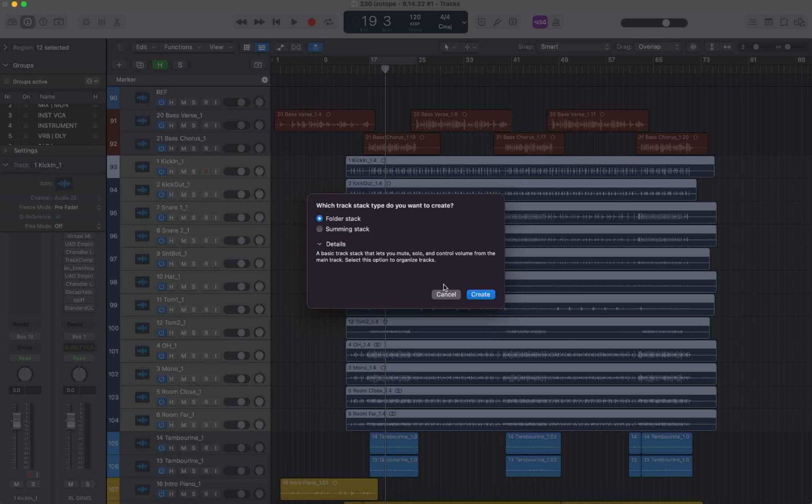The image size is (812, 504).
Task: Open the Flex Mode Off dropdown
Action: (78, 226)
